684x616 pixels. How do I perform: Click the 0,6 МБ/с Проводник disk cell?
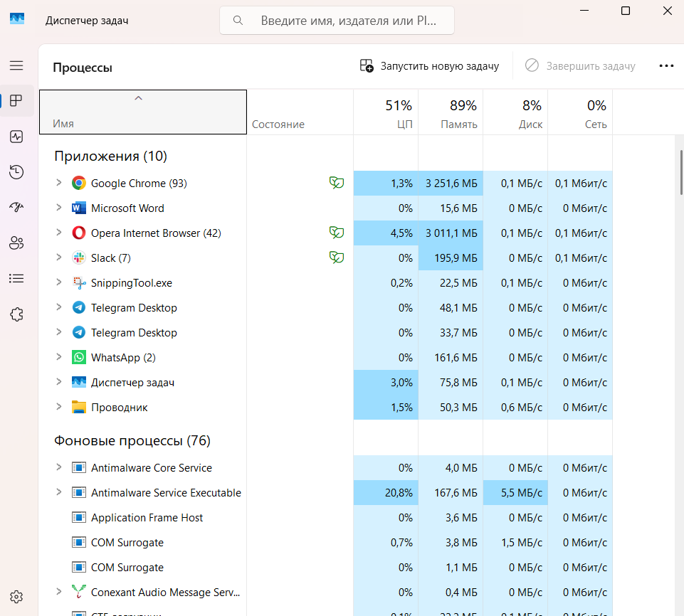[515, 407]
